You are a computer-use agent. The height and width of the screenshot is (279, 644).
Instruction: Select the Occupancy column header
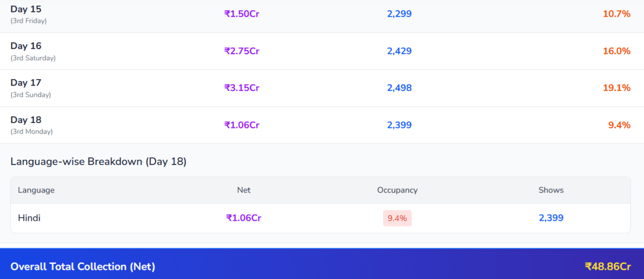coord(397,190)
